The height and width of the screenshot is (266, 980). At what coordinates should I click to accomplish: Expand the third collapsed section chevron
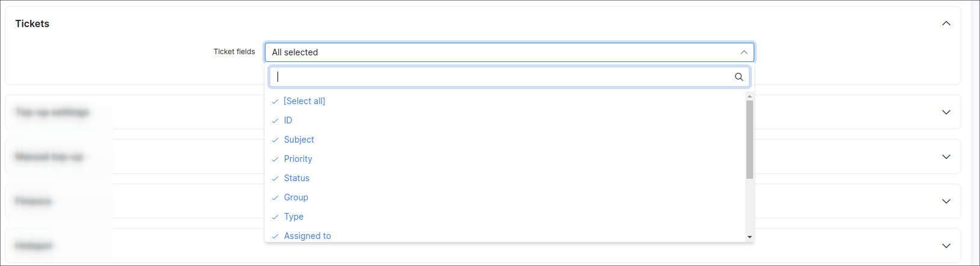point(946,156)
